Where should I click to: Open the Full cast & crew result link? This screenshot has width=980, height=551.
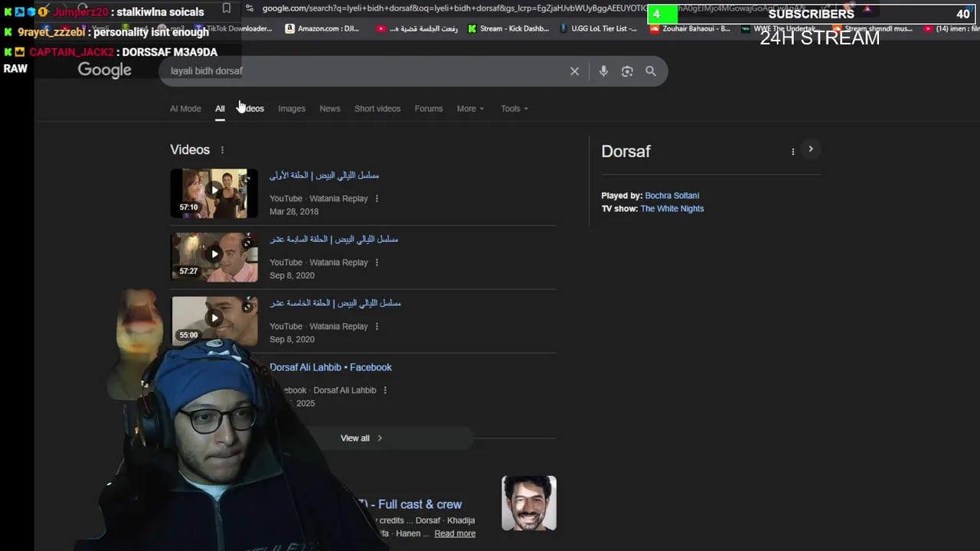[x=411, y=504]
